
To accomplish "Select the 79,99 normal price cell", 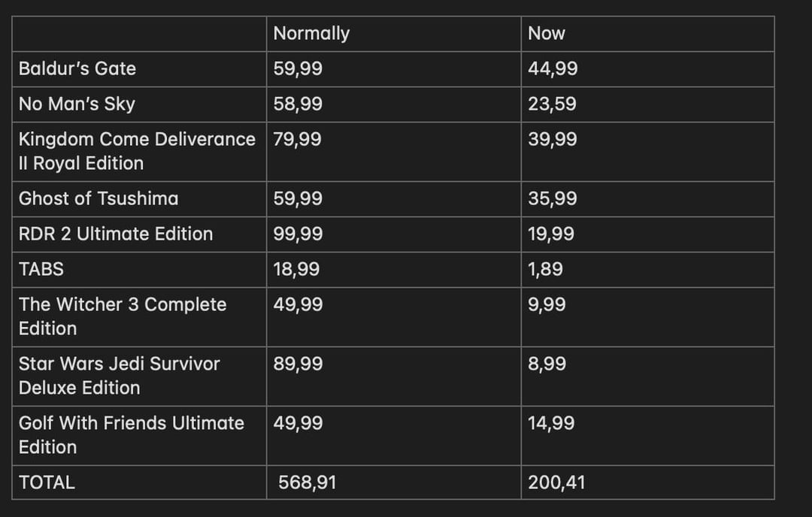I will pyautogui.click(x=298, y=140).
